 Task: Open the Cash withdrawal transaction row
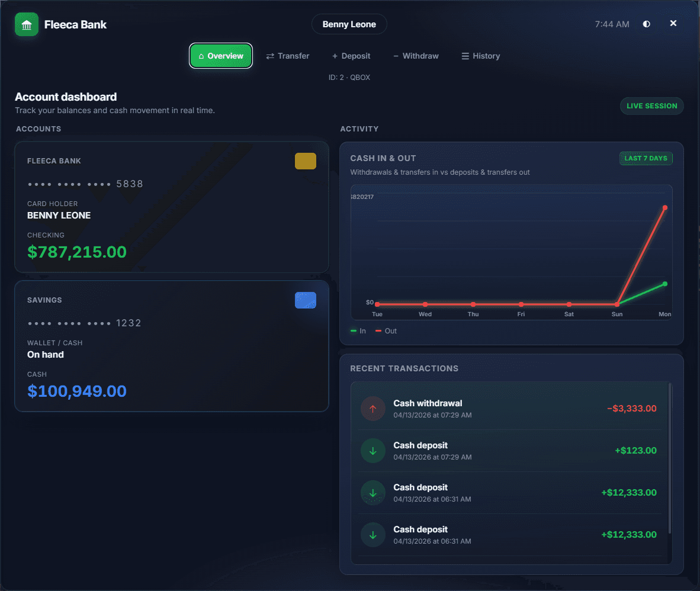(509, 409)
